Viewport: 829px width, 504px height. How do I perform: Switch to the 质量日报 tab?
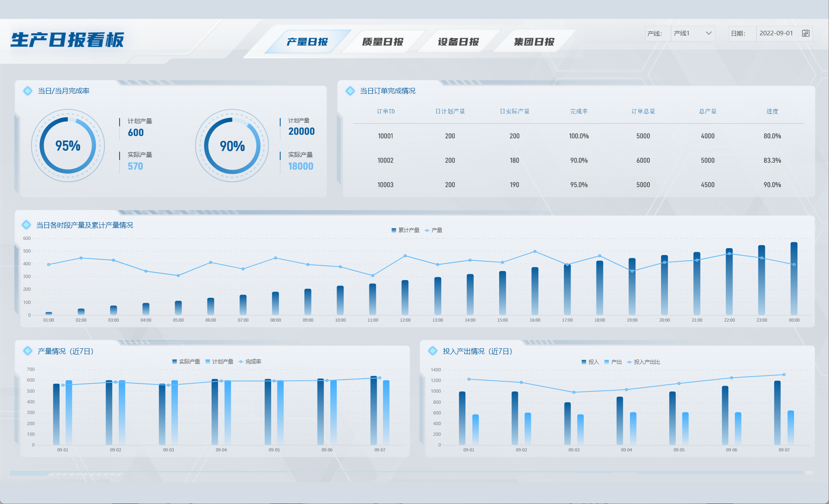click(x=382, y=42)
